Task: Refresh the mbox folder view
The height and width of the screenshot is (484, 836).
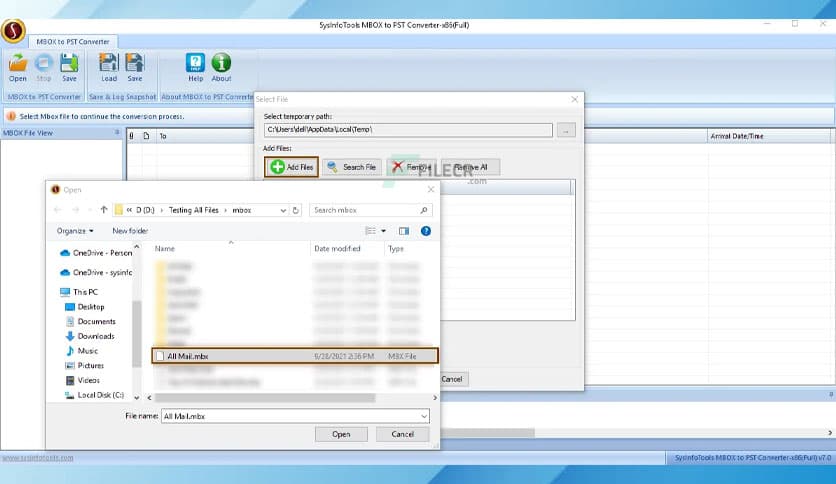Action: tap(296, 210)
